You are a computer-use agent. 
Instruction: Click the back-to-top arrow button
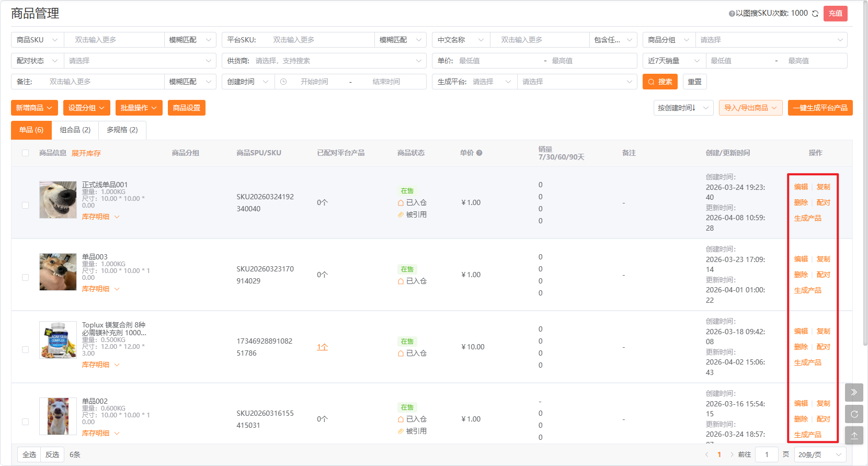point(854,436)
